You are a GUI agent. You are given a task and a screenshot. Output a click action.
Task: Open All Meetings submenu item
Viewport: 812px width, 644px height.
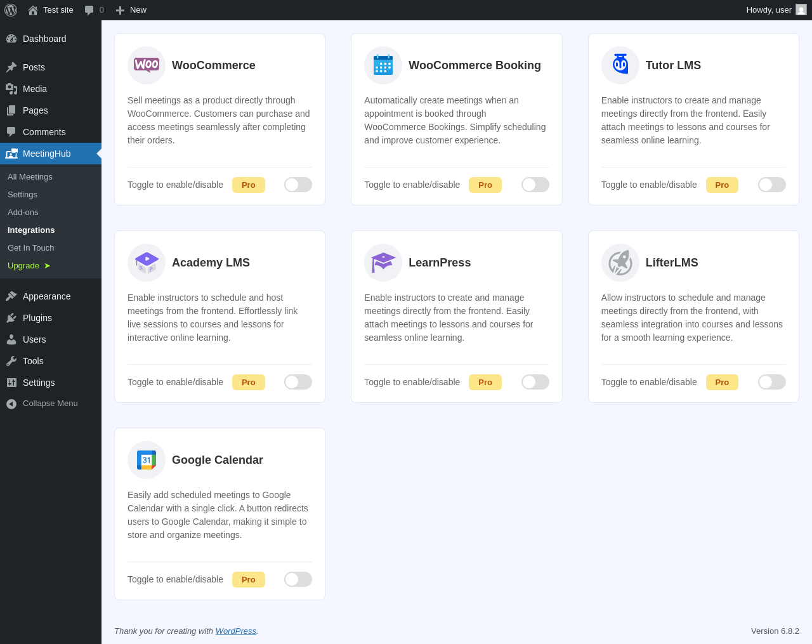[30, 177]
